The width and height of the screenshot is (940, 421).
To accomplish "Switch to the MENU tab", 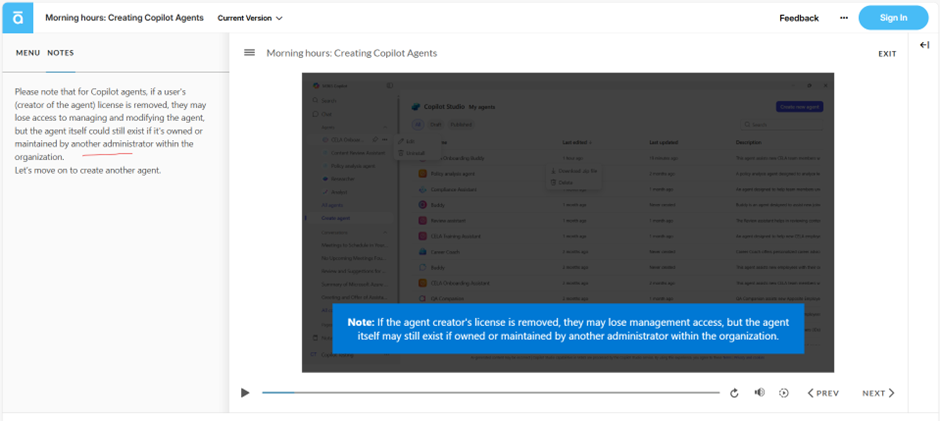I will [x=28, y=53].
